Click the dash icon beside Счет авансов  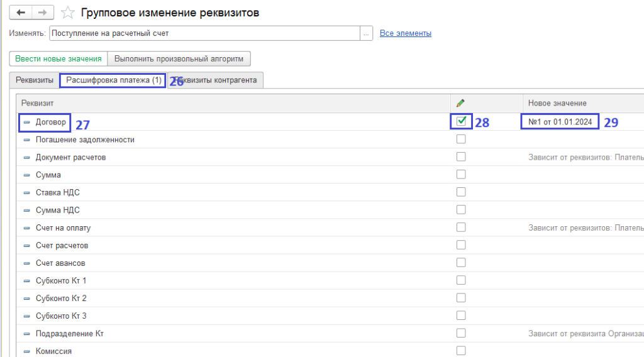point(27,263)
